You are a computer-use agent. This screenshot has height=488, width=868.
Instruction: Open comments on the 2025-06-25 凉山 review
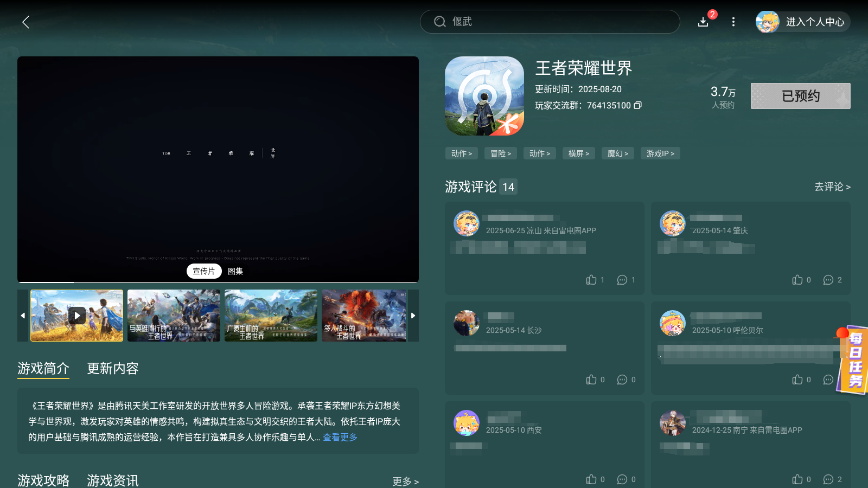click(622, 280)
